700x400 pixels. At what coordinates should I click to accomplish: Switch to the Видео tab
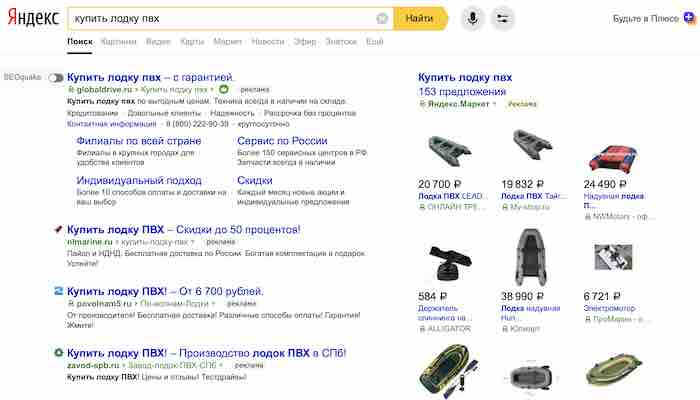tap(158, 42)
